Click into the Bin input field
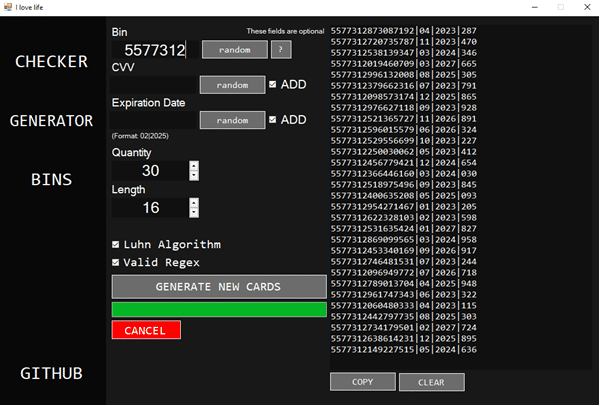 click(155, 50)
